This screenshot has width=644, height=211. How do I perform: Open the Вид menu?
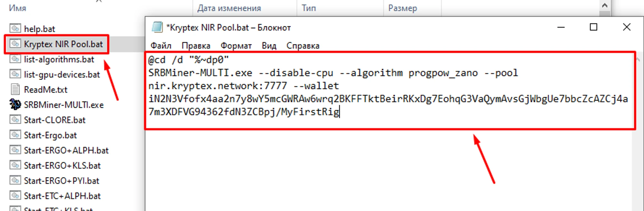tap(269, 46)
